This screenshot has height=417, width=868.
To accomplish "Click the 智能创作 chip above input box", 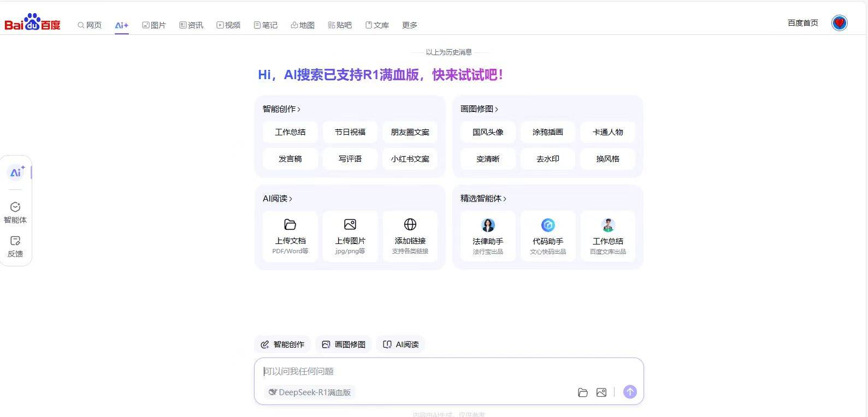I will click(282, 344).
